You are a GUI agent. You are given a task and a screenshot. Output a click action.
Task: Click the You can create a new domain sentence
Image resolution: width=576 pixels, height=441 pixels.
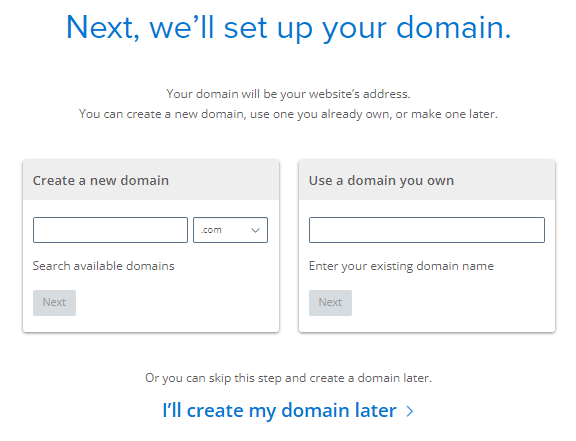click(288, 114)
